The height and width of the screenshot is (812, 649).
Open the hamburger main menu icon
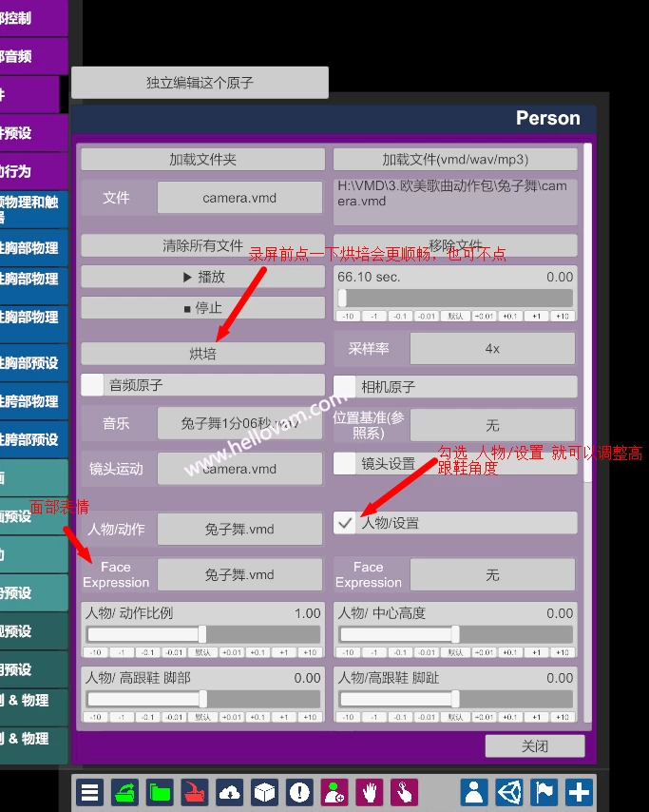(90, 791)
